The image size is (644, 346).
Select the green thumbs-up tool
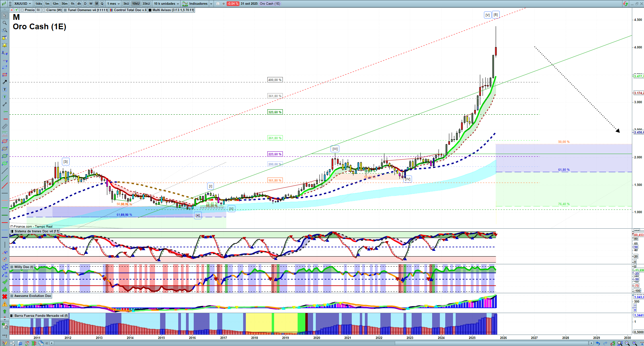(5, 289)
